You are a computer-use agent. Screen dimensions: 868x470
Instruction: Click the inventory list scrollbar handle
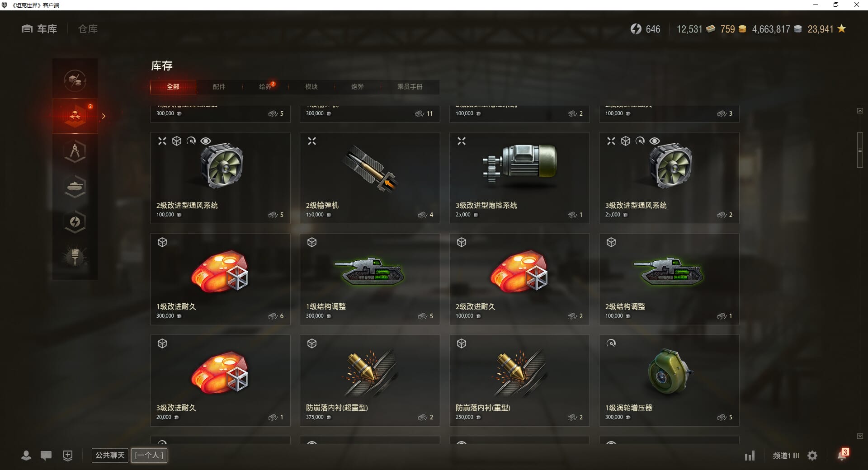[860, 150]
